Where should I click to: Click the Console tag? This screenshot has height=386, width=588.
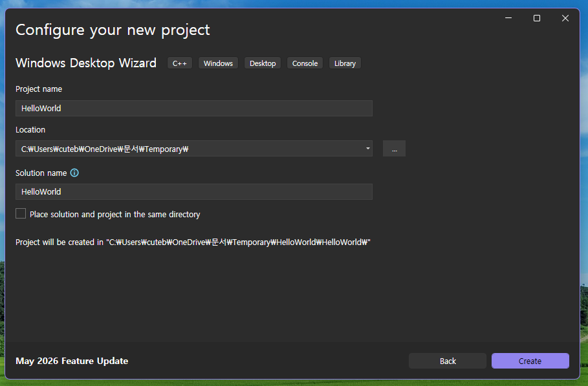[305, 63]
